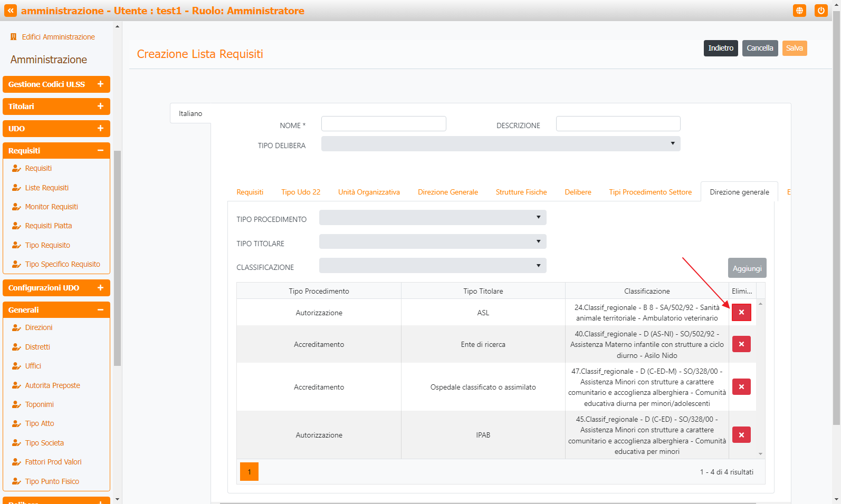The width and height of the screenshot is (841, 504).
Task: Click the user icon beside Tipo Requisito
Action: pos(16,245)
